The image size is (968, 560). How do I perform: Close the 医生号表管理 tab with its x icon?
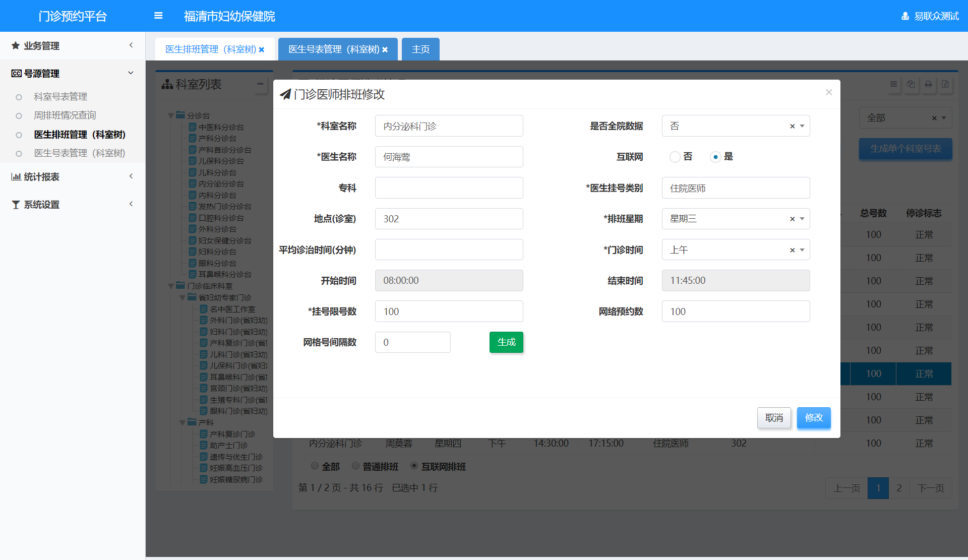pos(385,49)
